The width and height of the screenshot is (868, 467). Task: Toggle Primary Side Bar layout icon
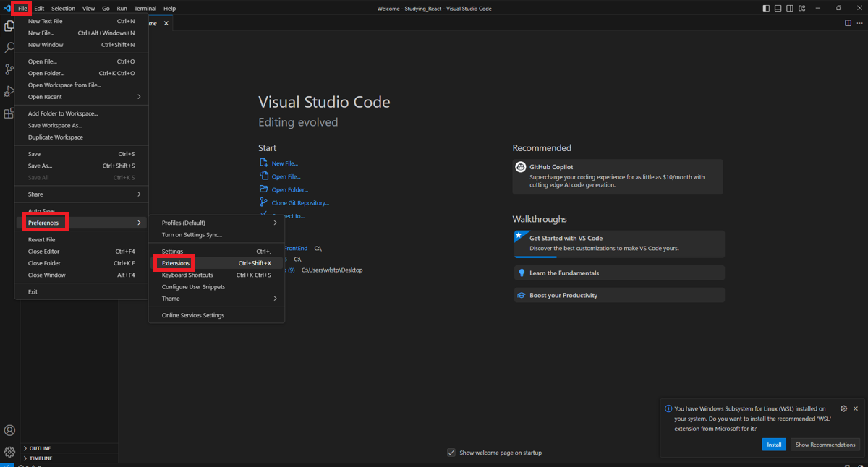pos(766,9)
